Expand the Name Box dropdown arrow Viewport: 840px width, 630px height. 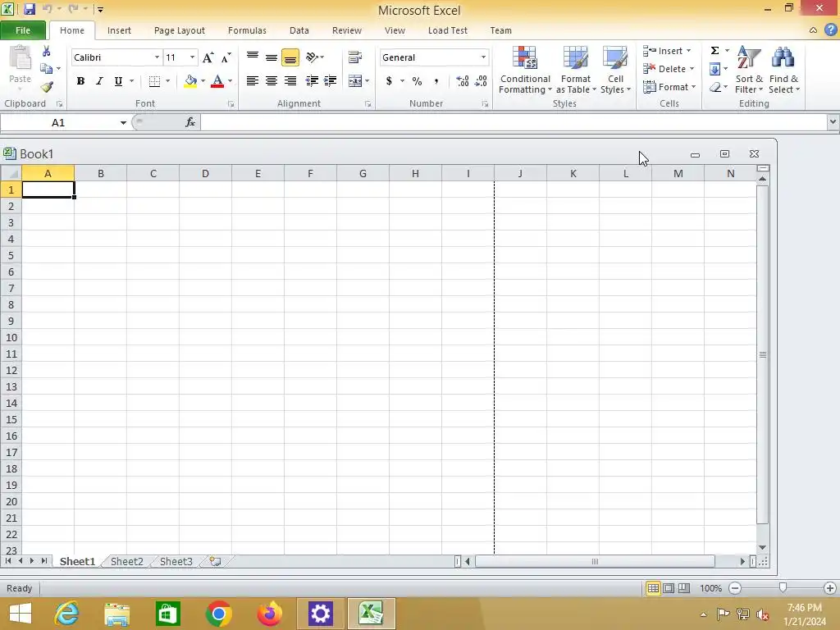[123, 123]
